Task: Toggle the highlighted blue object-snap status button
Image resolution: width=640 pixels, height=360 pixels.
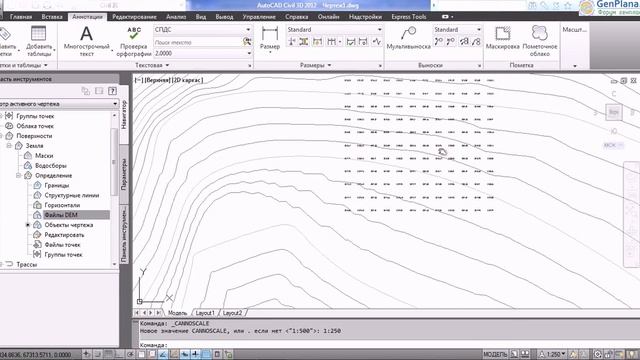Action: [163, 354]
